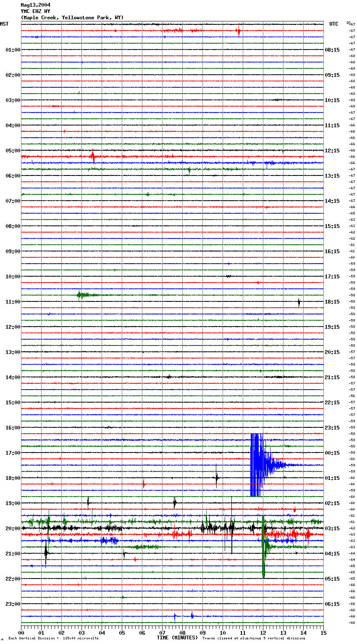Image resolution: width=357 pixels, height=644 pixels.
Task: Click the 10:15 UTC time label
Action: pyautogui.click(x=332, y=100)
